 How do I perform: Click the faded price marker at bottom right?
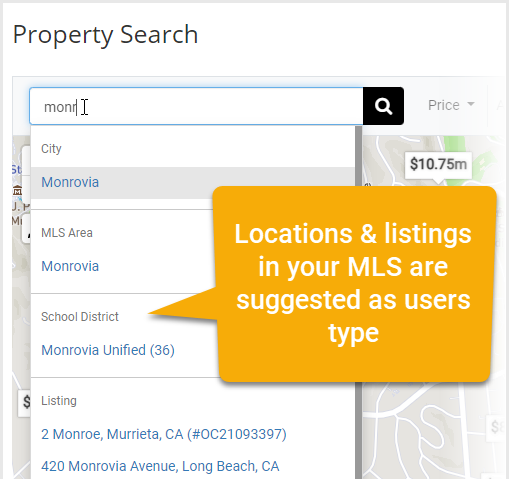click(497, 427)
